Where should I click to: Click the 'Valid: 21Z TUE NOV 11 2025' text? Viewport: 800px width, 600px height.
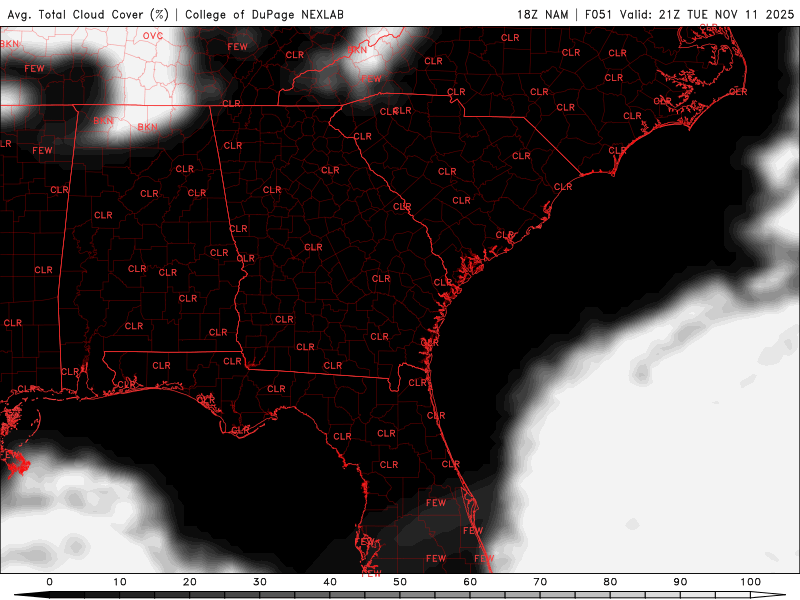click(707, 15)
